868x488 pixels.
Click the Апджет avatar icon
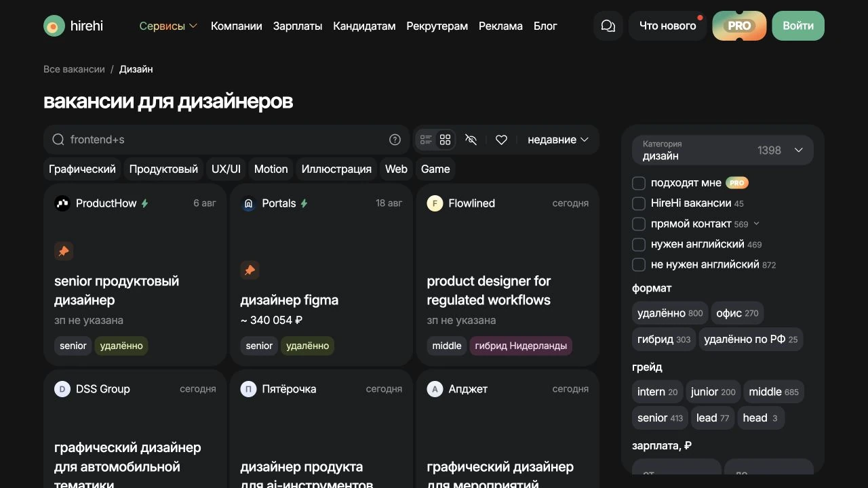pyautogui.click(x=435, y=389)
